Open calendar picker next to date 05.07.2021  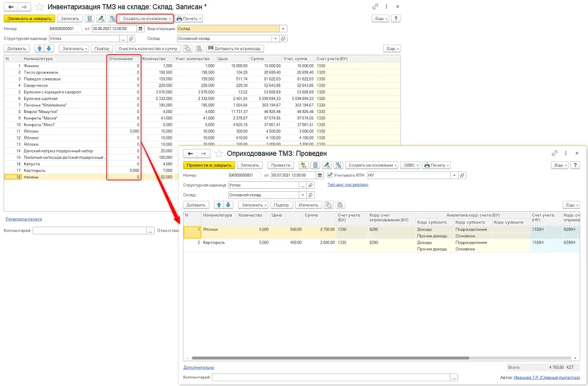pyautogui.click(x=319, y=175)
